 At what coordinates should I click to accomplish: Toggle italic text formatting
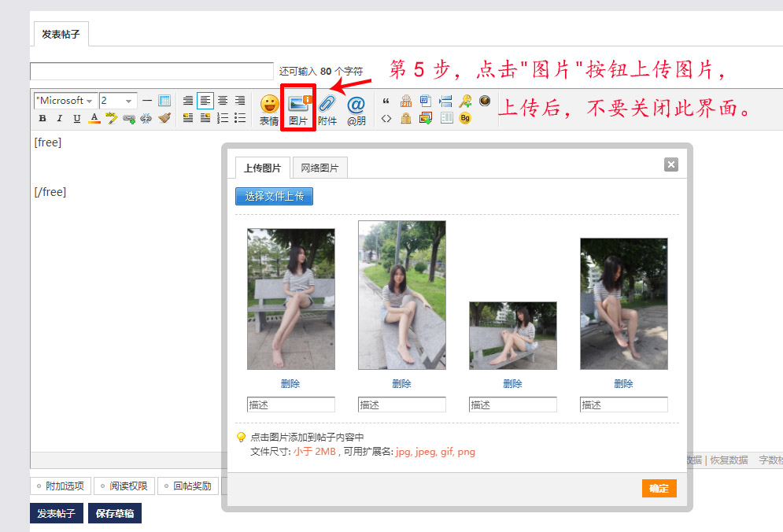point(60,119)
